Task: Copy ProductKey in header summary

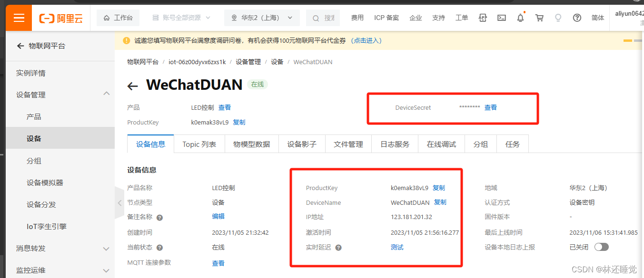Action: pos(239,122)
